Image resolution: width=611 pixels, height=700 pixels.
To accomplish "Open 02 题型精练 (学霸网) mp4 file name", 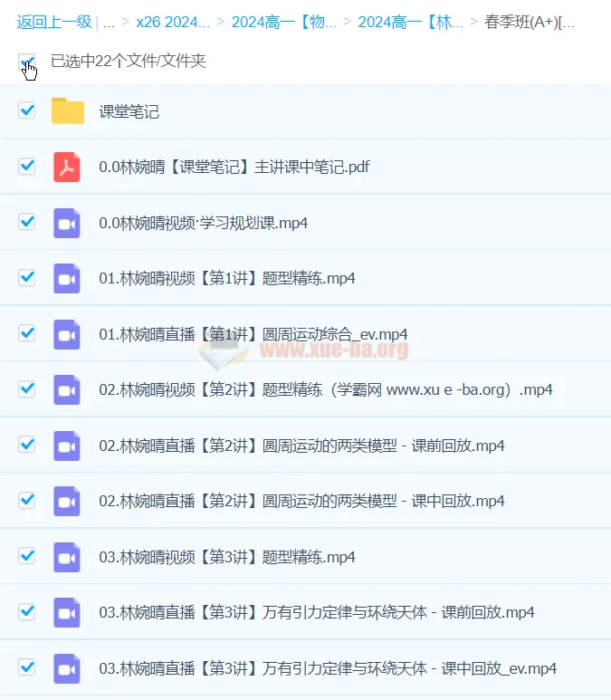I will [x=325, y=390].
